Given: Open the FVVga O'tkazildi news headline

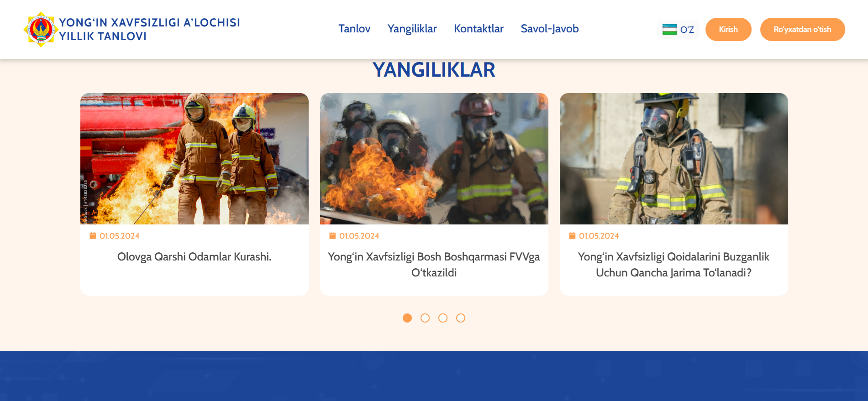Looking at the screenshot, I should [434, 265].
